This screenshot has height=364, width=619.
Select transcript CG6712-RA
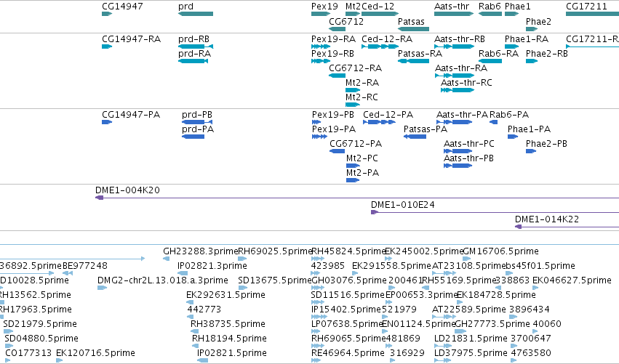[355, 68]
